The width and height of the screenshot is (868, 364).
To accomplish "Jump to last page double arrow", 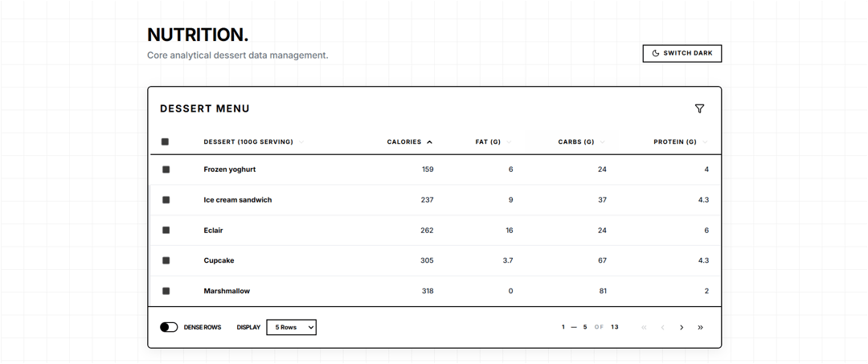I will pyautogui.click(x=700, y=328).
